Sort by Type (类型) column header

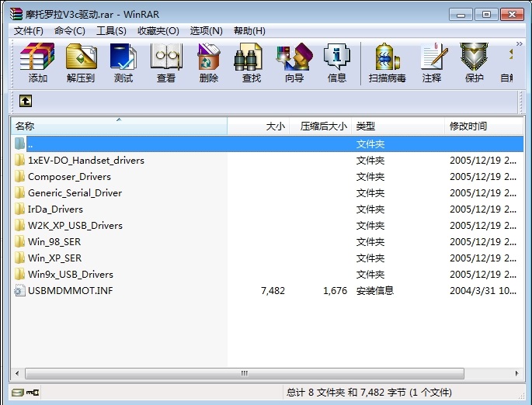[398, 126]
